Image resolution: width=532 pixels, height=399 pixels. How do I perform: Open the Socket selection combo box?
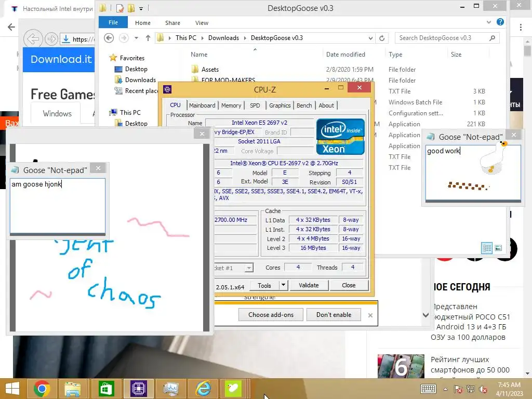tap(234, 268)
